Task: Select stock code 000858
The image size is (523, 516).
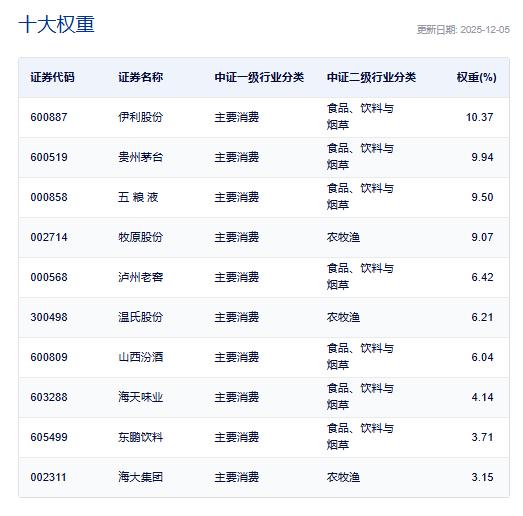Action: point(49,197)
